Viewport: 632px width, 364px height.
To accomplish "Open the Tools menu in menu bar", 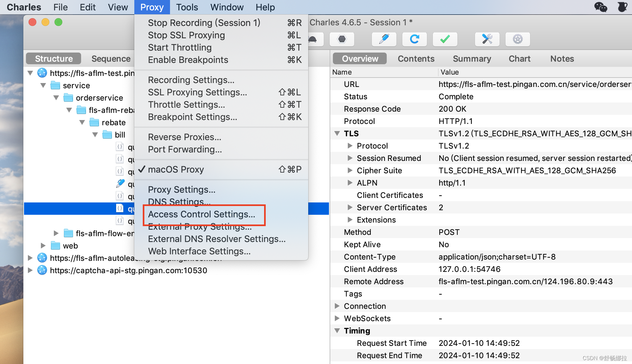I will coord(187,7).
